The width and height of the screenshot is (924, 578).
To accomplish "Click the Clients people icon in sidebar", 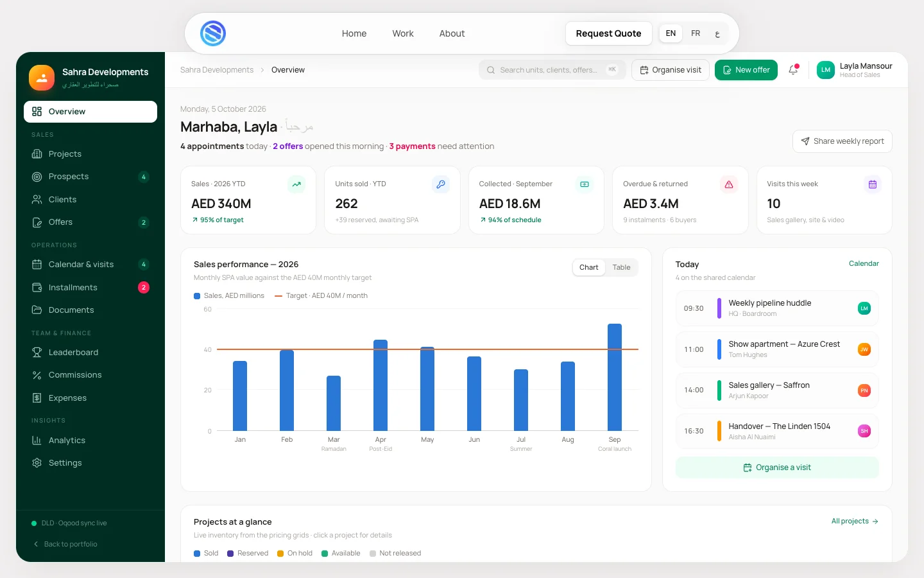I will (37, 200).
